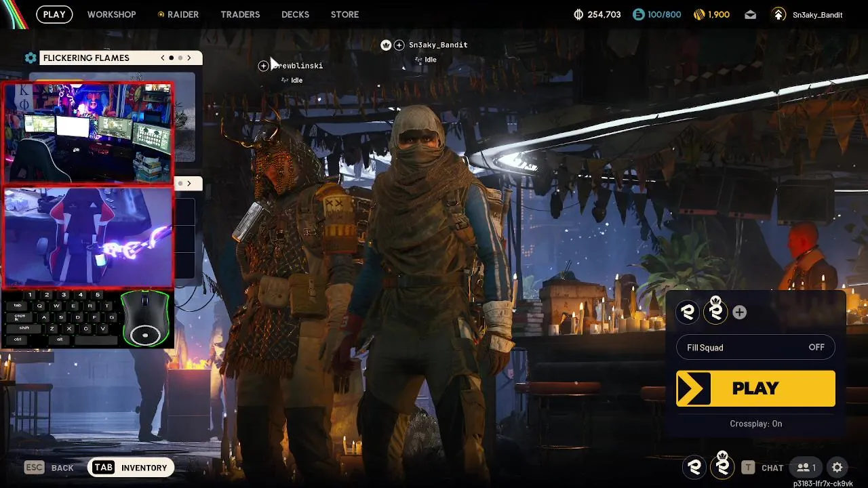868x488 pixels.
Task: Switch to the STORE tab
Action: [344, 14]
